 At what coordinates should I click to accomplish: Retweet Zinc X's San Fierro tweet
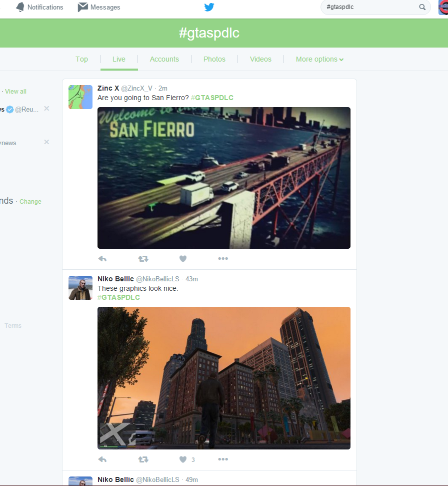tap(143, 258)
